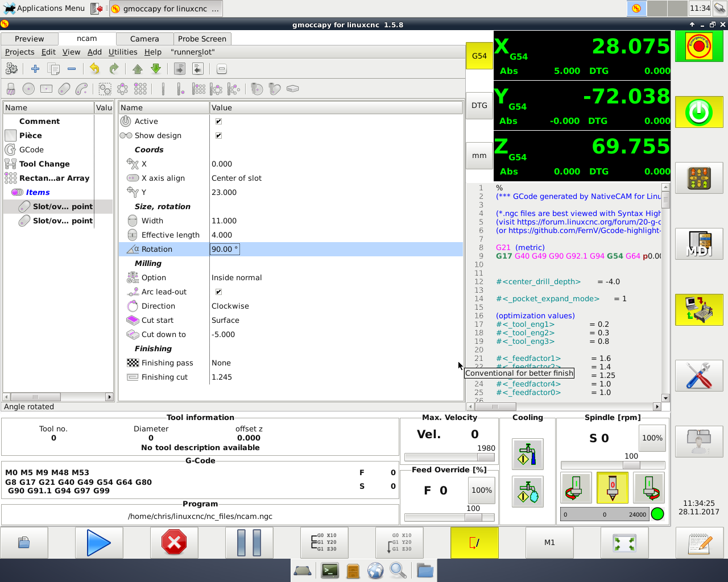Pause the program execution
728x582 pixels.
(x=249, y=543)
